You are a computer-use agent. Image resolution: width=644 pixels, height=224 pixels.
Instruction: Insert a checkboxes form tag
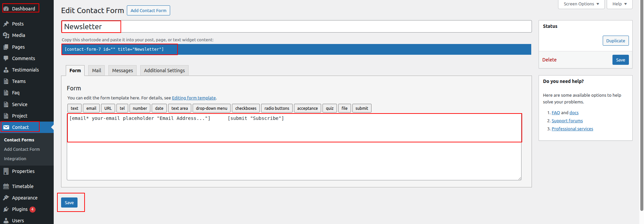[246, 108]
